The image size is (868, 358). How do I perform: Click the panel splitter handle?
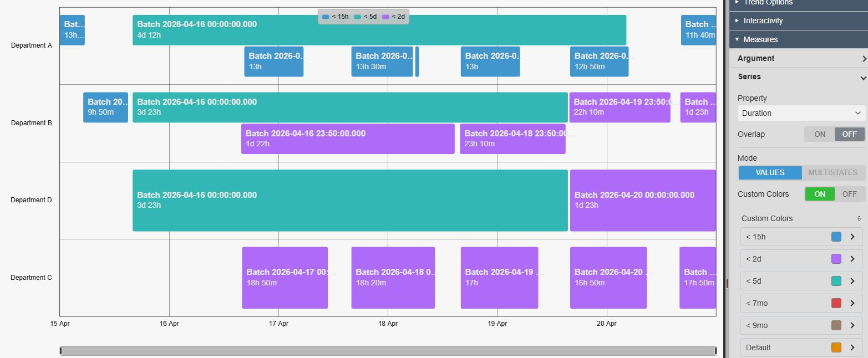pos(727,283)
